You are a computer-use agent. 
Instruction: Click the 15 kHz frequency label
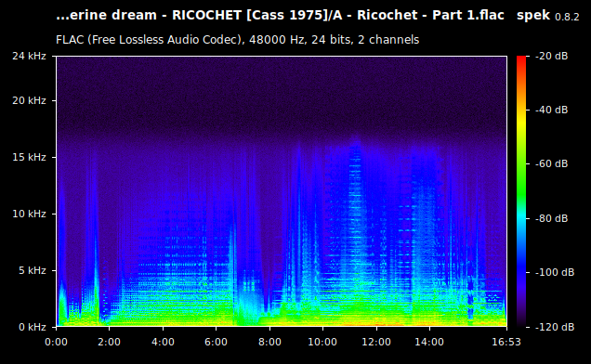click(29, 157)
